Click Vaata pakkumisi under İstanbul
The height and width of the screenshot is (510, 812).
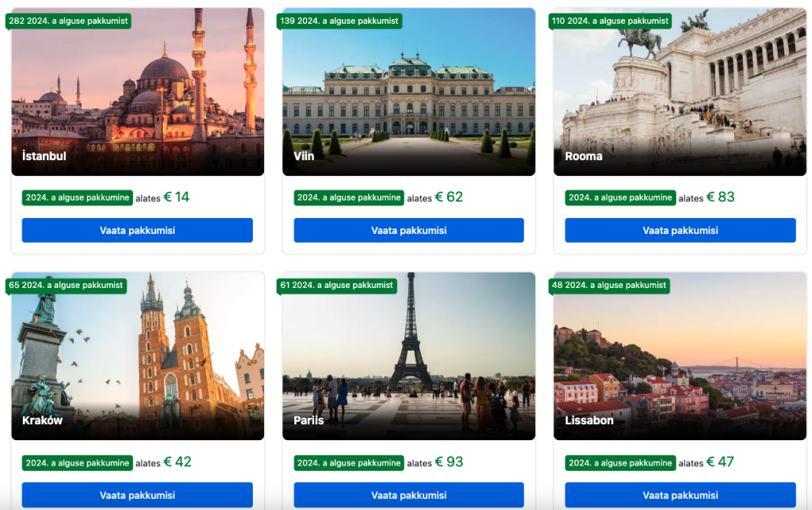click(137, 230)
